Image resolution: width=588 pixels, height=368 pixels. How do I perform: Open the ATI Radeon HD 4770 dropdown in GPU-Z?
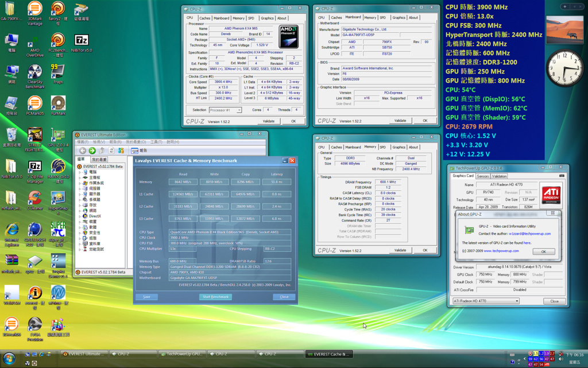click(x=486, y=301)
